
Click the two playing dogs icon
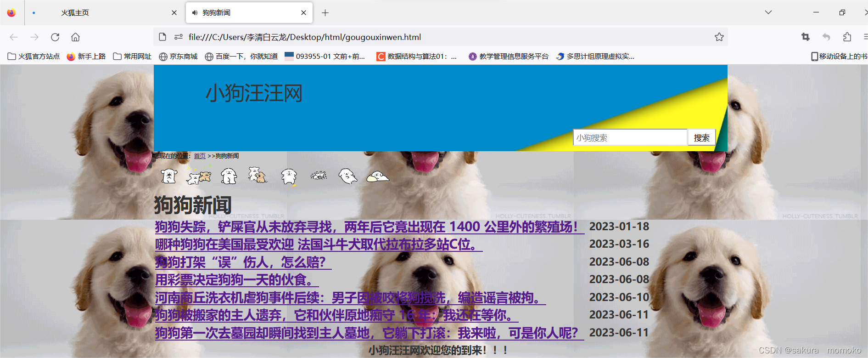[198, 176]
